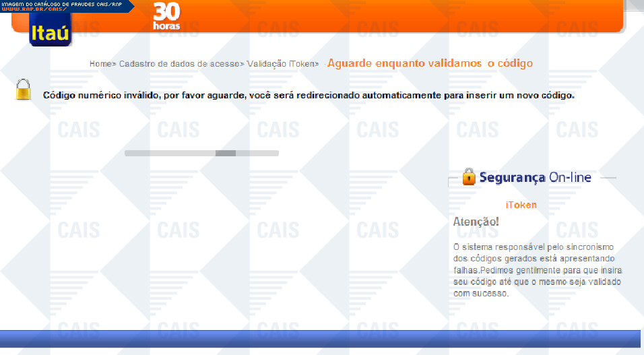The image size is (644, 355).
Task: Select Validação iToken breadcrumb item
Action: point(280,64)
